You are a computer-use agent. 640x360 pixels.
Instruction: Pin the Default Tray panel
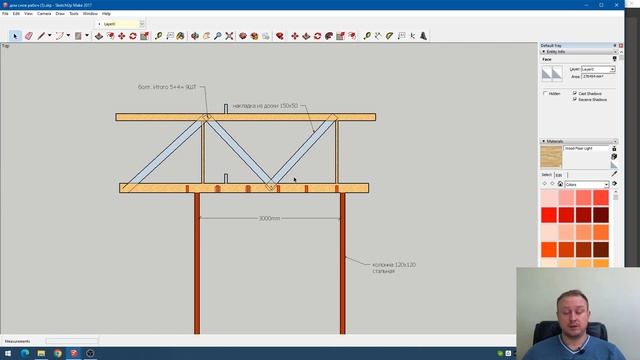615,45
